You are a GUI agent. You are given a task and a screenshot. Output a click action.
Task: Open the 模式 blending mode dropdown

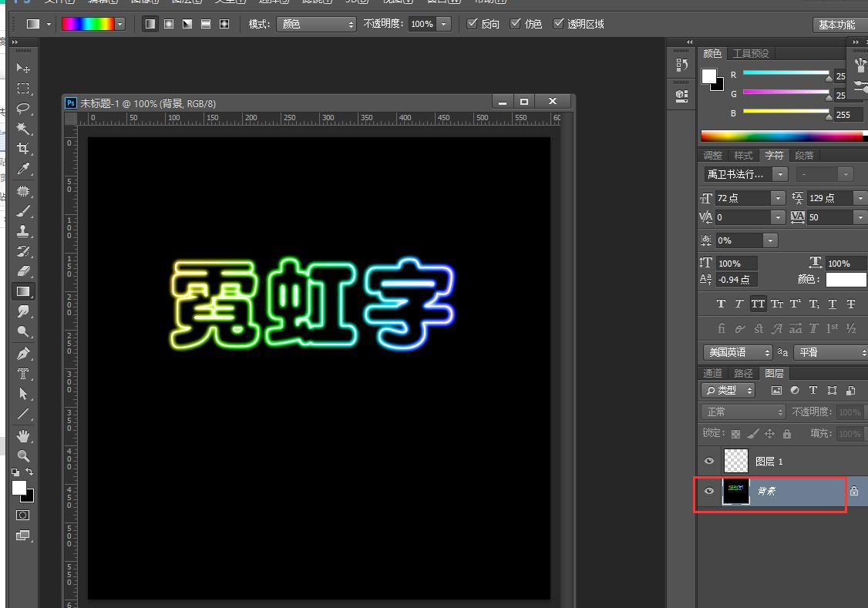point(316,24)
